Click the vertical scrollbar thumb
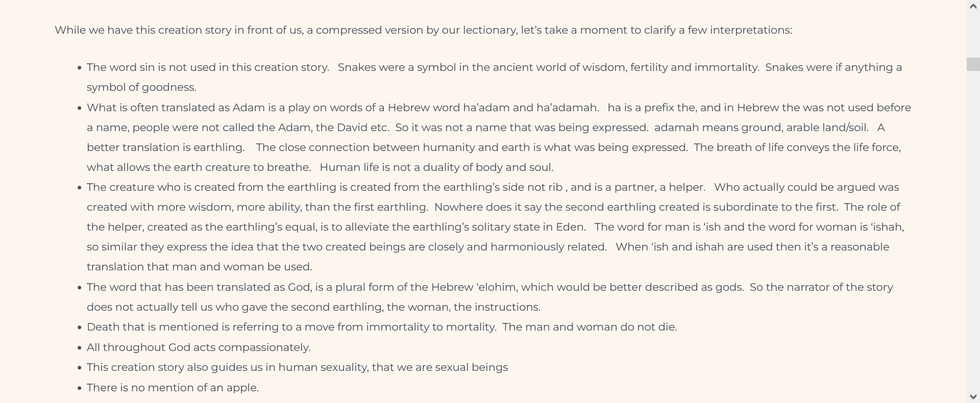 [x=973, y=64]
